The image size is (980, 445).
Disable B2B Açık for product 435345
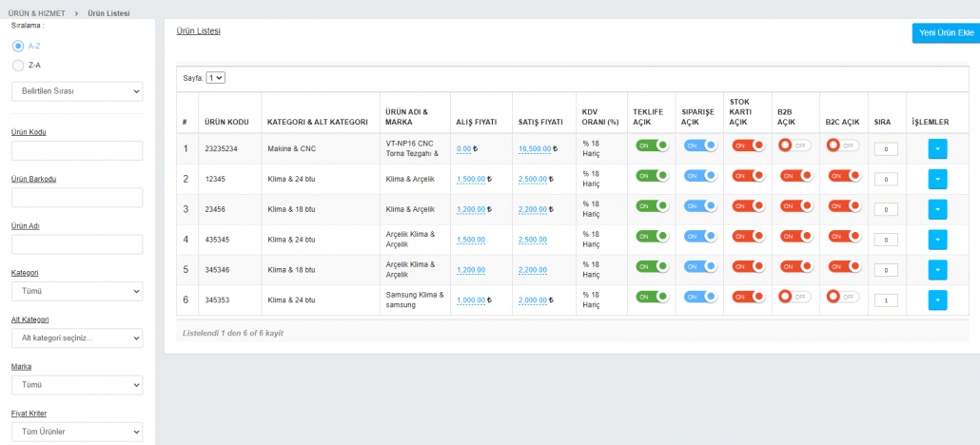click(x=797, y=236)
